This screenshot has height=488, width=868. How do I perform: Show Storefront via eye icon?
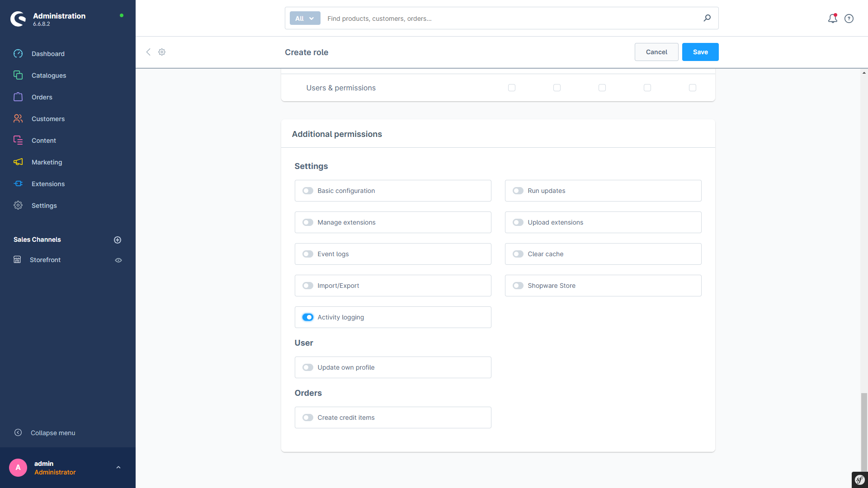118,260
